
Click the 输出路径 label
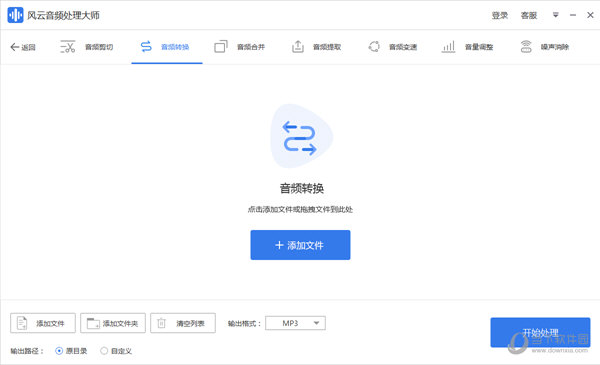27,351
